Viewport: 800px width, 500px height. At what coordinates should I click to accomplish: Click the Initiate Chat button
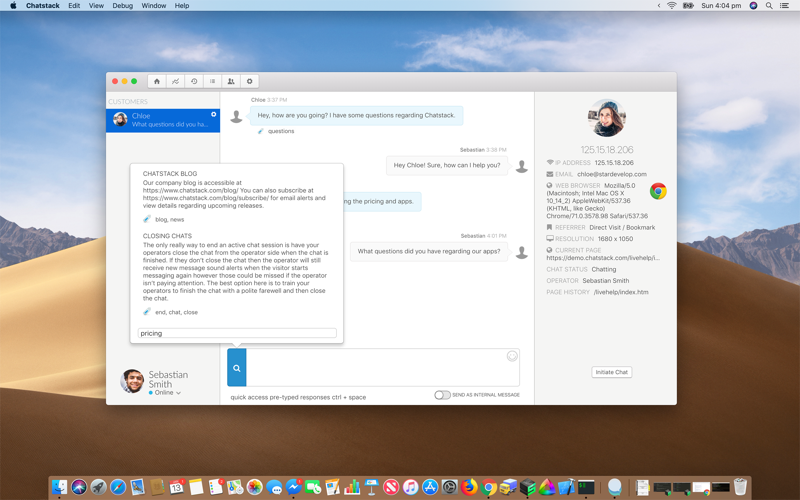[x=612, y=372]
